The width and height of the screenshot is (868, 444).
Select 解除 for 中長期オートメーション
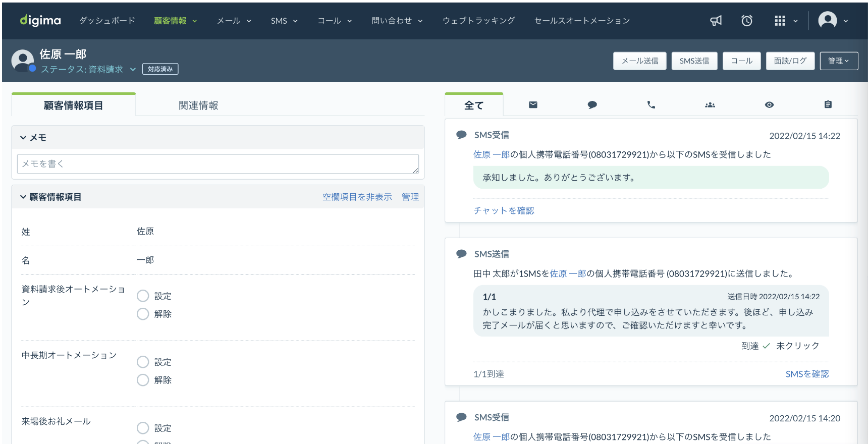tap(143, 380)
